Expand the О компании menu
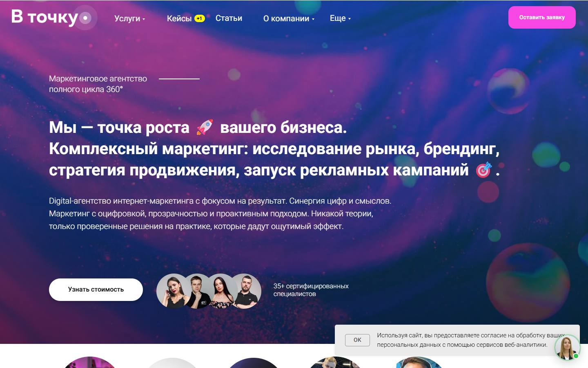The width and height of the screenshot is (588, 368). pos(289,18)
